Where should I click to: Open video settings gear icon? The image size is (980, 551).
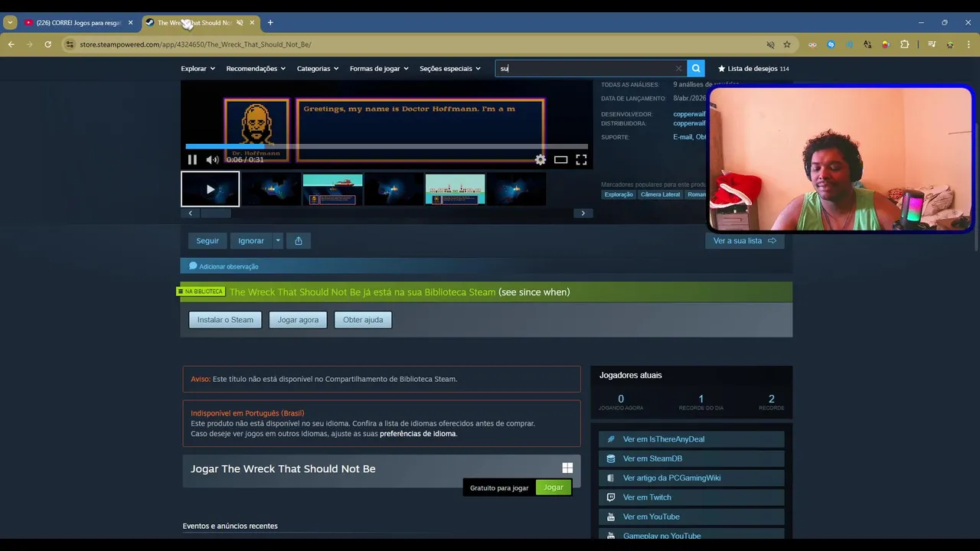pyautogui.click(x=541, y=160)
